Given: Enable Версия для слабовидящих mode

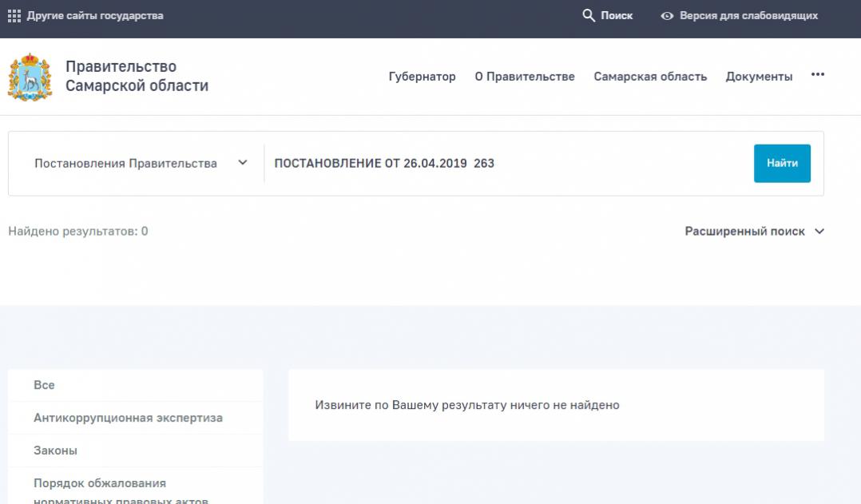Looking at the screenshot, I should coord(748,16).
